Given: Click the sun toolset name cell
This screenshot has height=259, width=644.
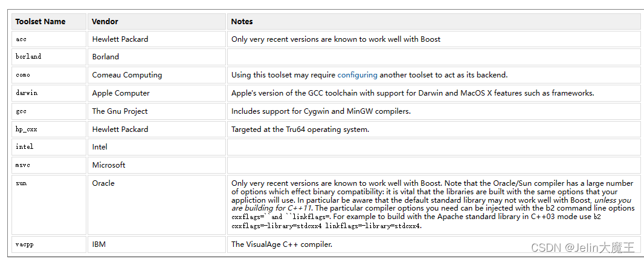Looking at the screenshot, I should (49, 205).
